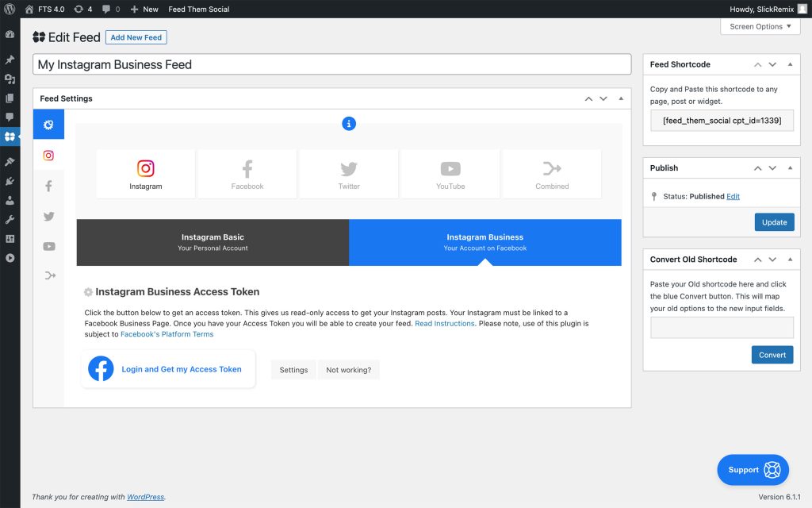The image size is (812, 508).
Task: Click Login and Get my Access Token
Action: [168, 369]
